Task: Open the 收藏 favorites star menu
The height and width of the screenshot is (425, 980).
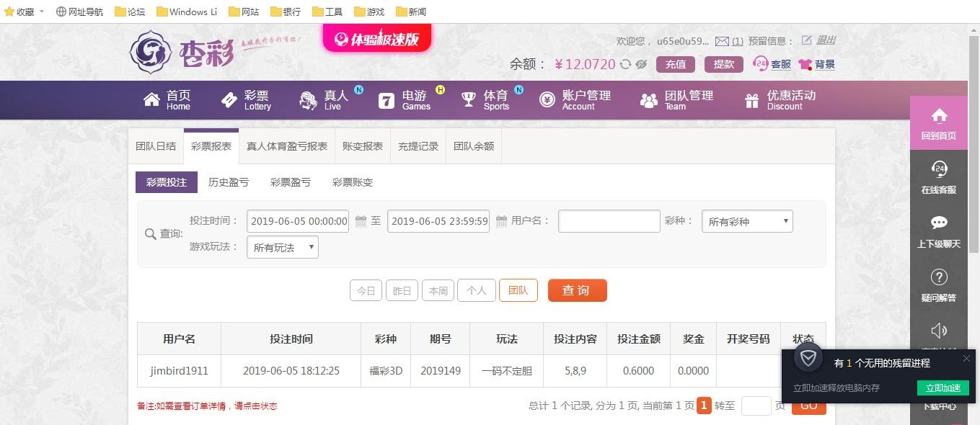Action: [x=24, y=12]
